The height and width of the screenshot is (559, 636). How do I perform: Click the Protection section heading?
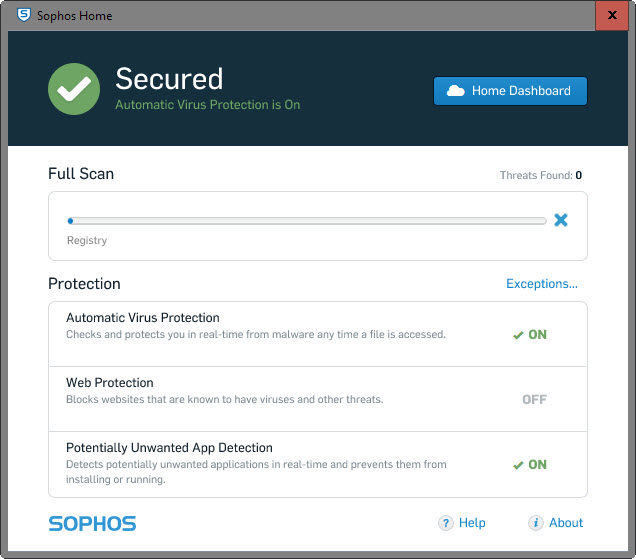pyautogui.click(x=84, y=284)
